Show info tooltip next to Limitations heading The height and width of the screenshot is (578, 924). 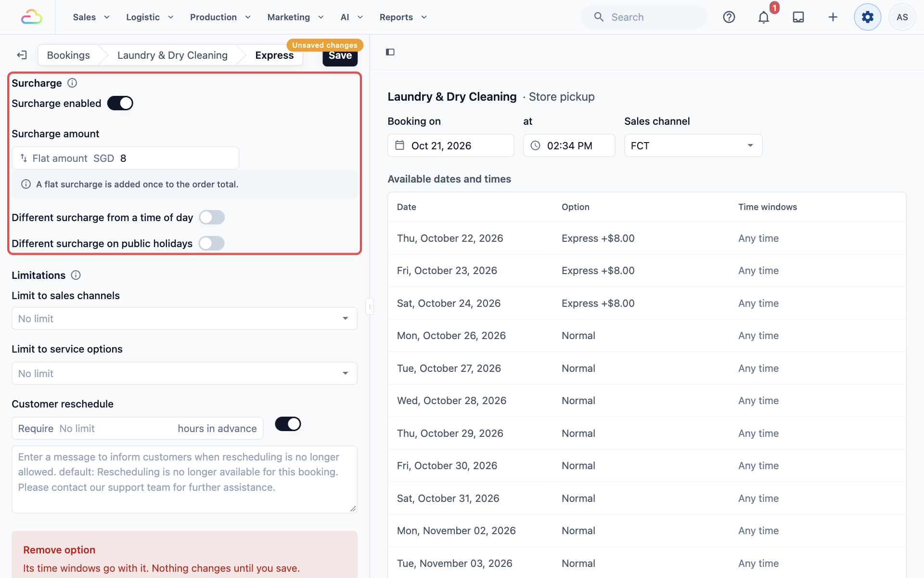(76, 275)
